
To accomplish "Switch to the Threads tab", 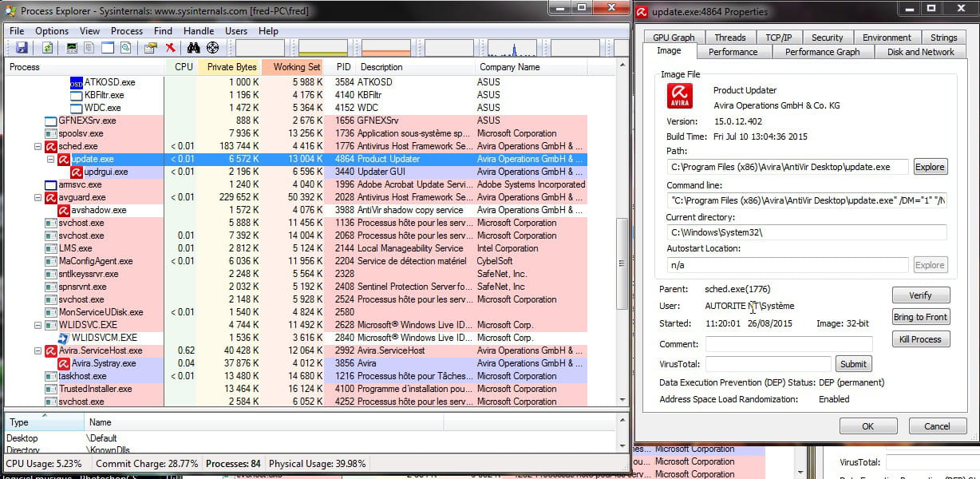I will [x=730, y=38].
